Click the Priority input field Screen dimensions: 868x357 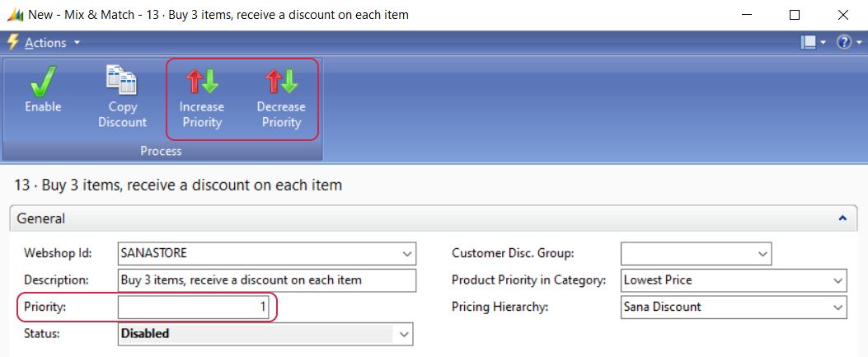[x=196, y=308]
